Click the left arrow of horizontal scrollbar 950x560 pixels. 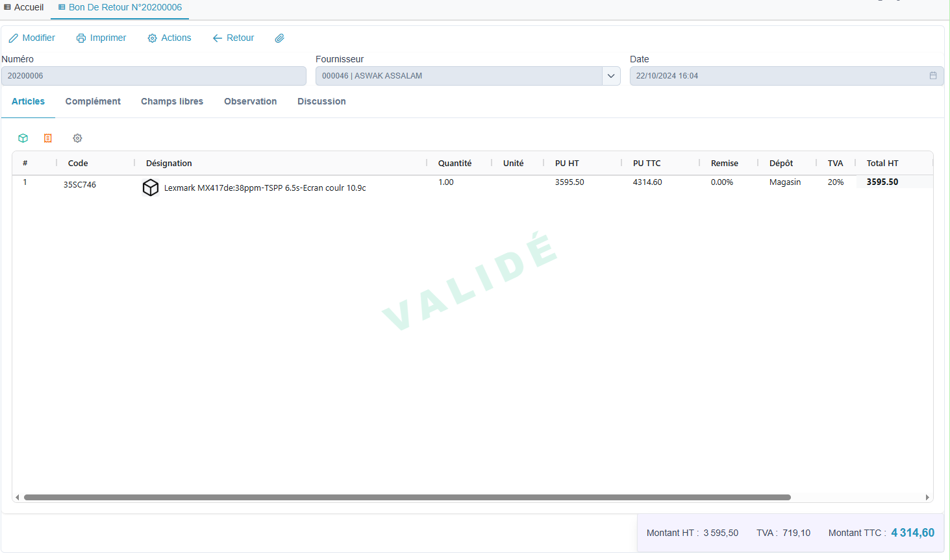click(18, 498)
